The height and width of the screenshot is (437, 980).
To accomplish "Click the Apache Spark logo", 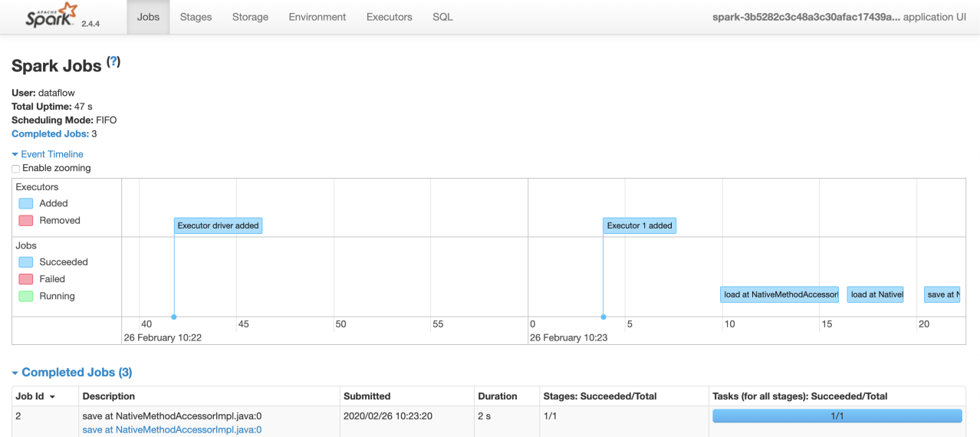I will coord(52,16).
